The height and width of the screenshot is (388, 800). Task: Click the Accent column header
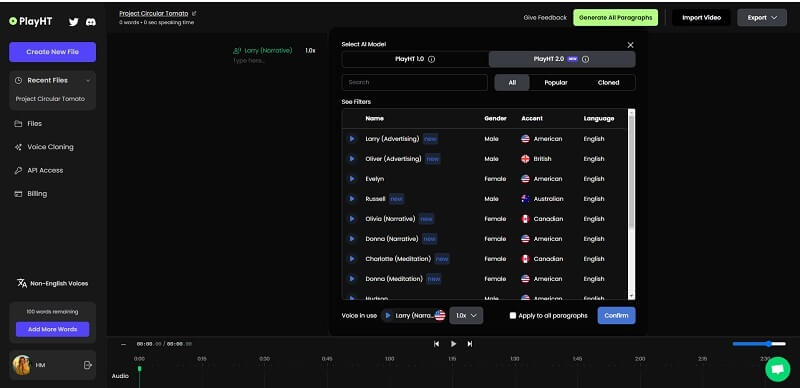[532, 118]
